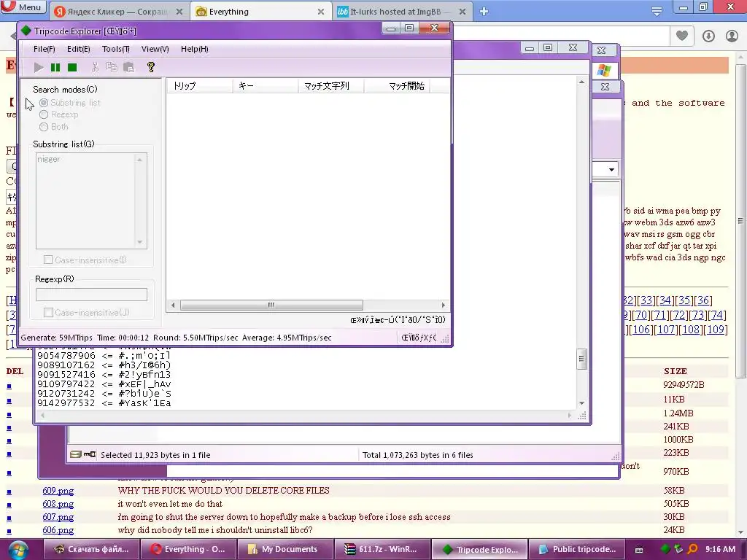Click the tab list icon beside window controls
This screenshot has width=747, height=560.
click(657, 11)
